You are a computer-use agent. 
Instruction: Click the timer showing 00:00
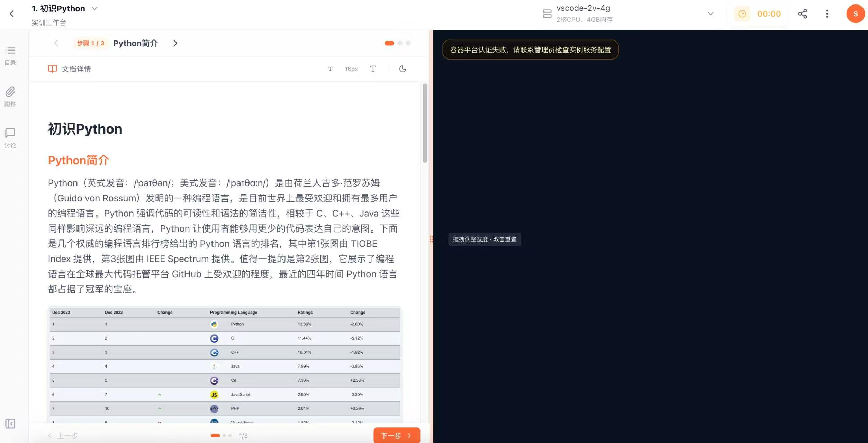click(759, 14)
